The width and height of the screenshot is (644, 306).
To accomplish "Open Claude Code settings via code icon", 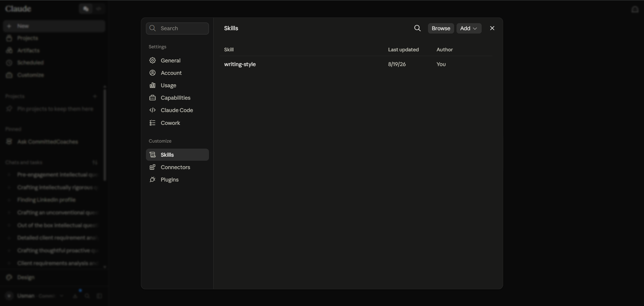I will tap(153, 110).
